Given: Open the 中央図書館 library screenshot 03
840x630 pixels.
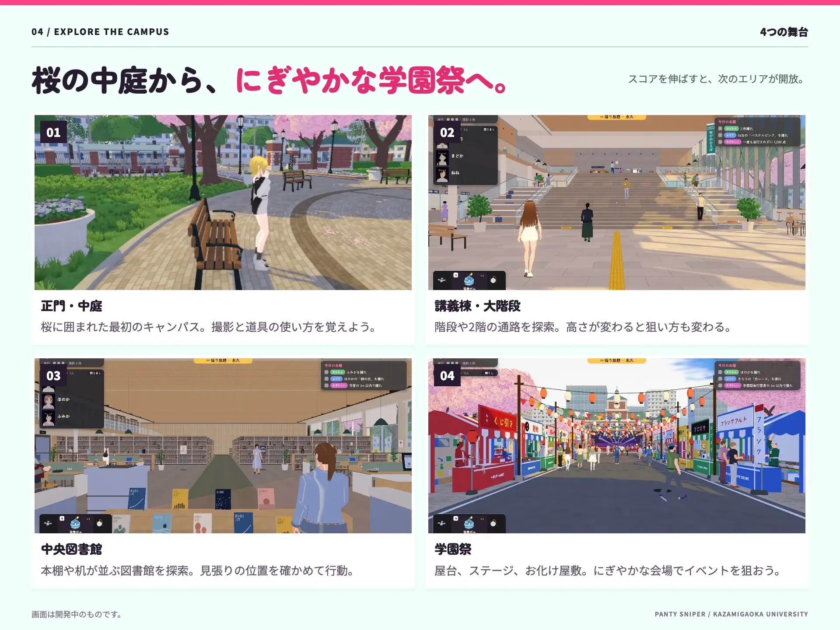Looking at the screenshot, I should [223, 446].
